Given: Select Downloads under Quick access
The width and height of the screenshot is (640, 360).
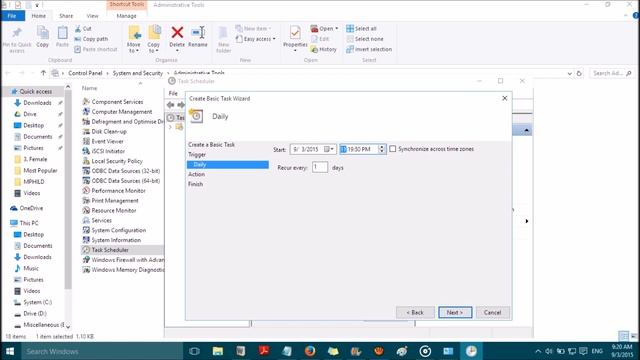Looking at the screenshot, I should coord(37,103).
